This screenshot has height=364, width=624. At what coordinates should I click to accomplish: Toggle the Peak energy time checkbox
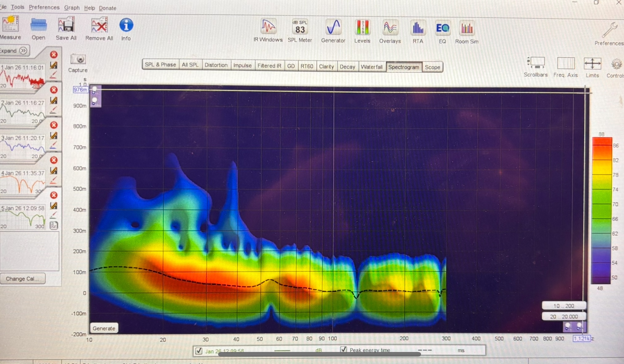click(x=344, y=349)
